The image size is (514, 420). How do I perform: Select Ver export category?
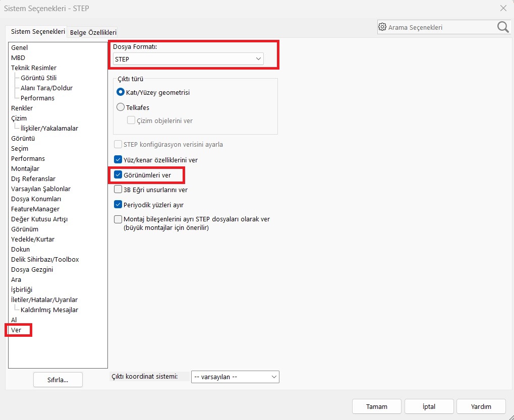16,330
